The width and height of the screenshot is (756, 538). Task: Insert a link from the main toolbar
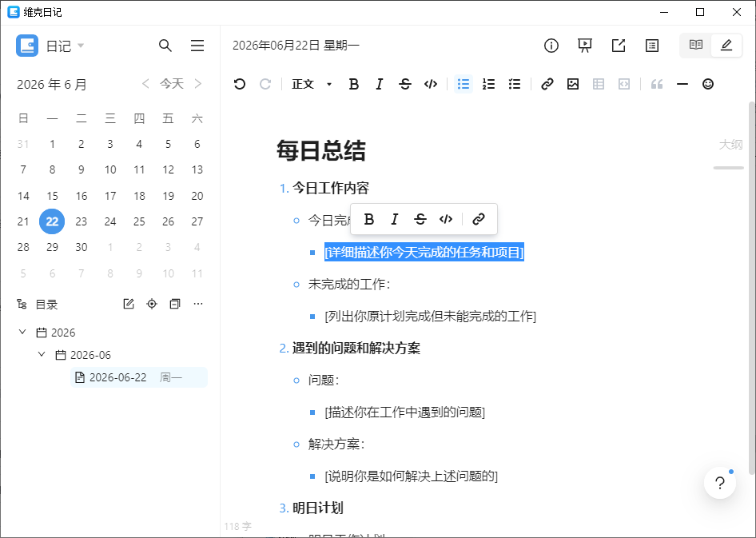tap(547, 85)
